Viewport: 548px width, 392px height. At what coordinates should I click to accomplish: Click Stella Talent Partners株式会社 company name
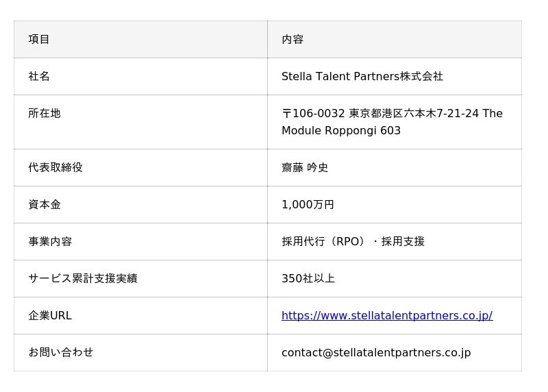pos(362,76)
